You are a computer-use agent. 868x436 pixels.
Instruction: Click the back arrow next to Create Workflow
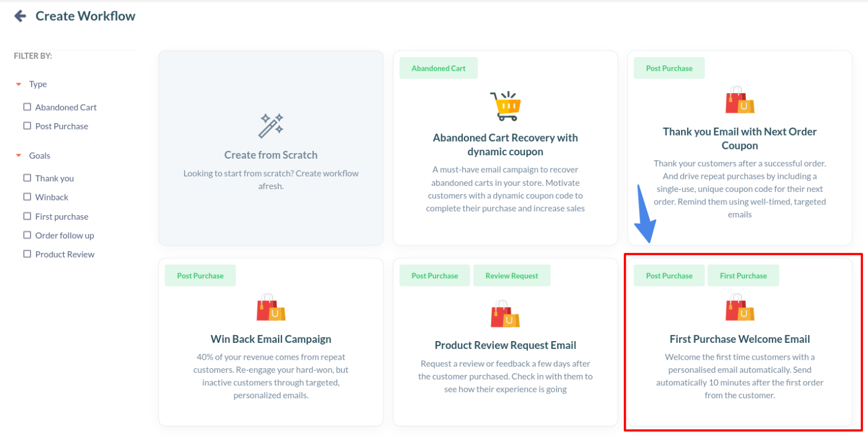[x=19, y=16]
